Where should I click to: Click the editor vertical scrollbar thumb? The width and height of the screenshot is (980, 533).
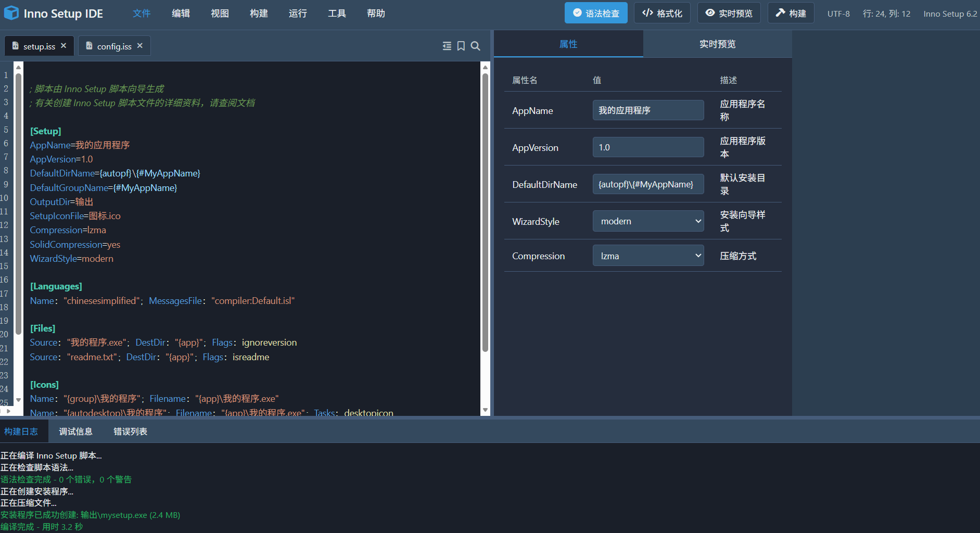point(486,212)
